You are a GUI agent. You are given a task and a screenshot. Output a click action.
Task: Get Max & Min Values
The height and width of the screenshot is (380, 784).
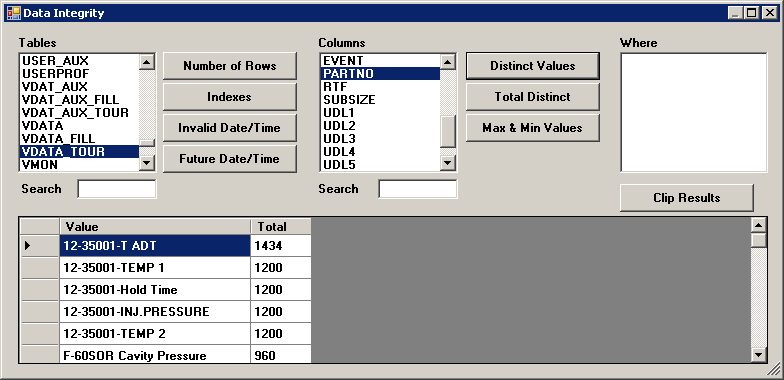point(532,128)
